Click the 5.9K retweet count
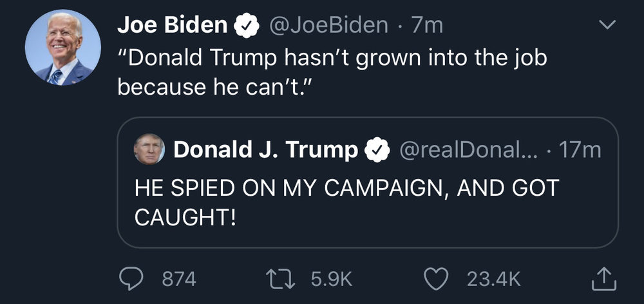Viewport: 644px width, 304px height. tap(332, 278)
